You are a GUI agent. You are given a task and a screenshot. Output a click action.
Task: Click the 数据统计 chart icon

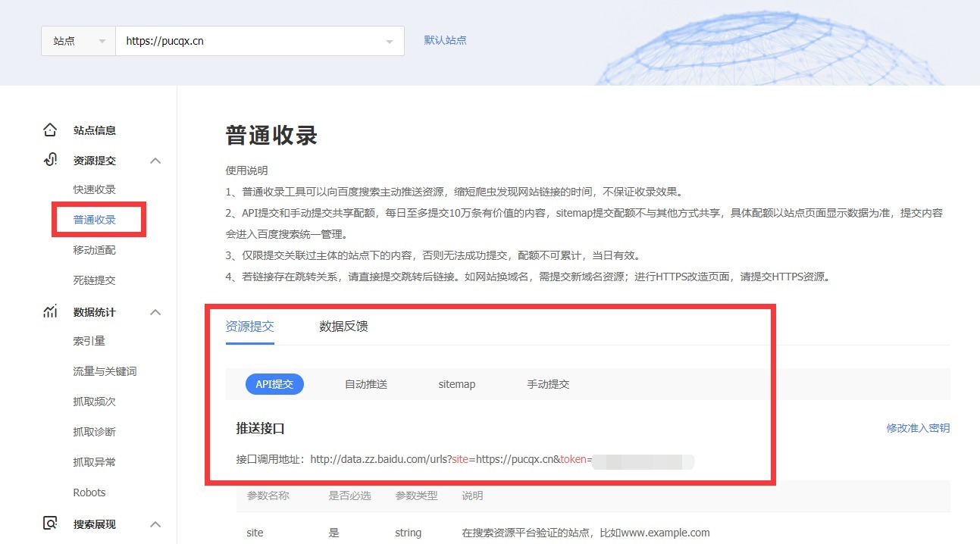(49, 311)
